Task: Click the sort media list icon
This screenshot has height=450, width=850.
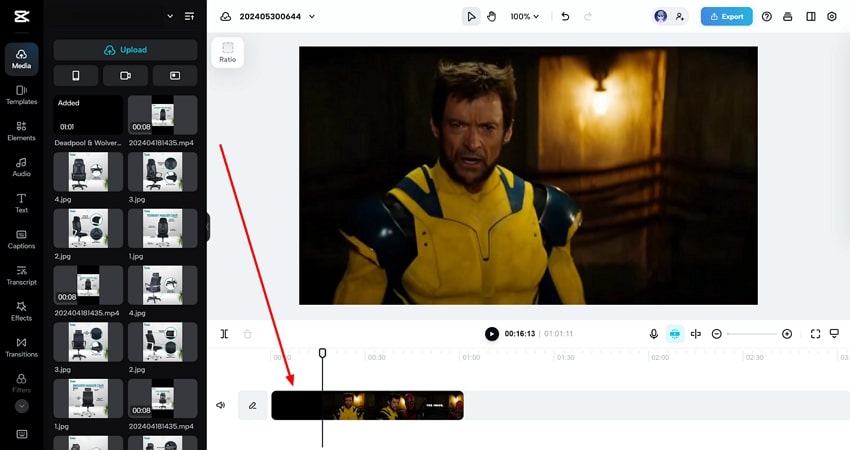Action: click(x=189, y=16)
